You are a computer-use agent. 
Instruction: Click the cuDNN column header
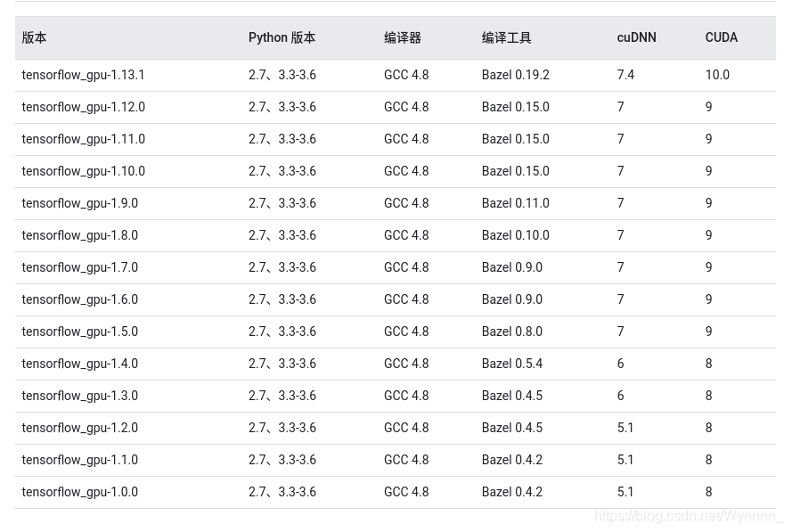(x=636, y=37)
